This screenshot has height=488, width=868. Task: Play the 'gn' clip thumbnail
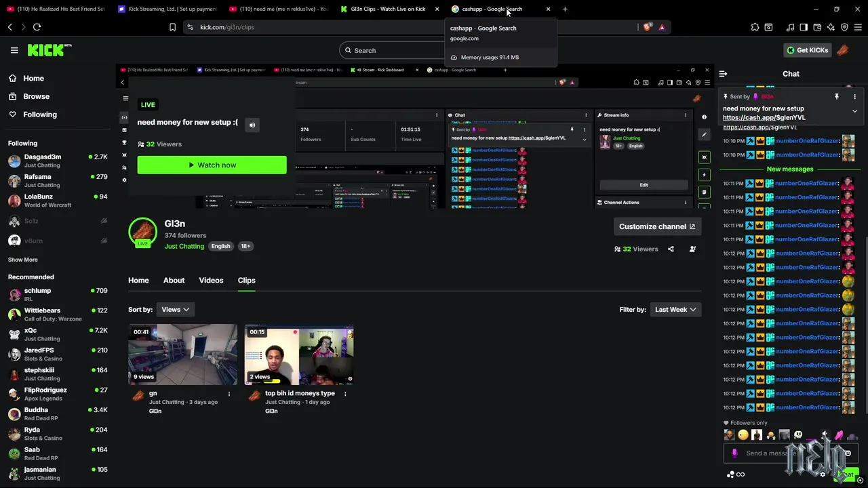tap(183, 354)
